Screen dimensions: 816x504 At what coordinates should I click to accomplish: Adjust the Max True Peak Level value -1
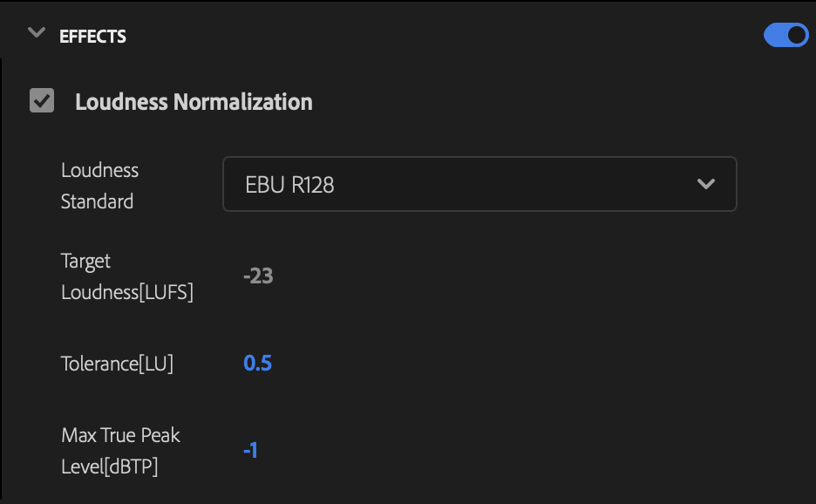click(250, 449)
